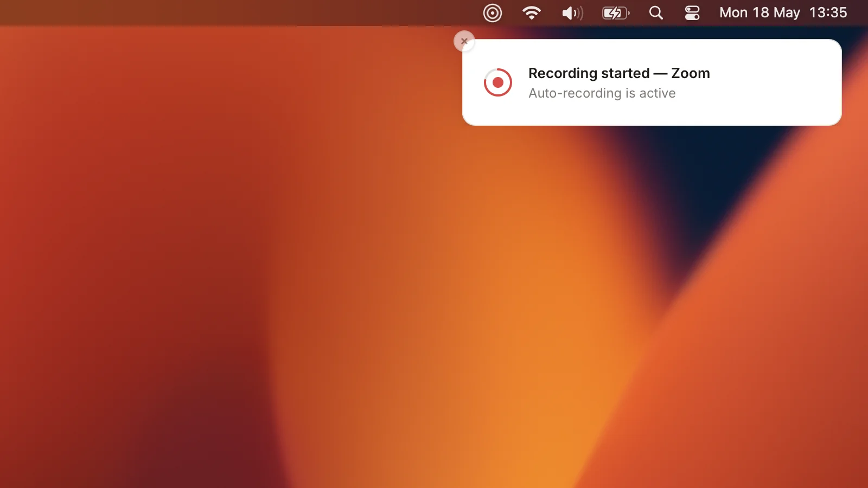Open the Wi-Fi status menu
Image resolution: width=868 pixels, height=488 pixels.
532,13
